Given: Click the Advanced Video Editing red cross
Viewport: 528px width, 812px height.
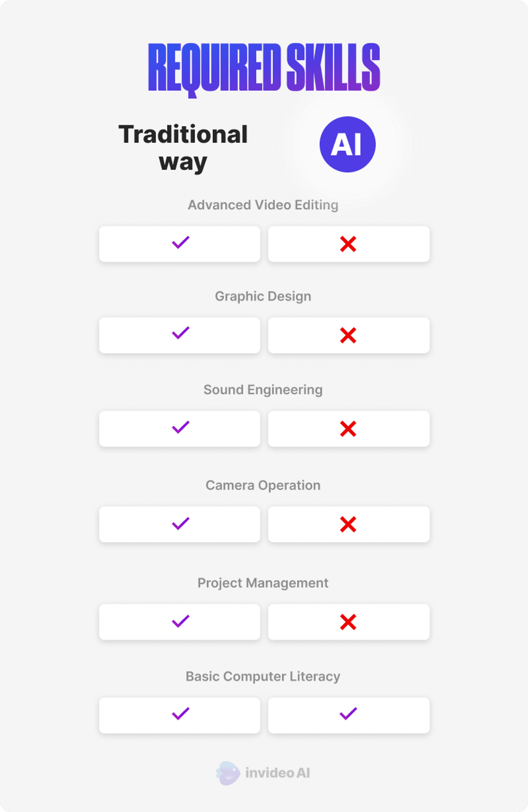Looking at the screenshot, I should (348, 244).
